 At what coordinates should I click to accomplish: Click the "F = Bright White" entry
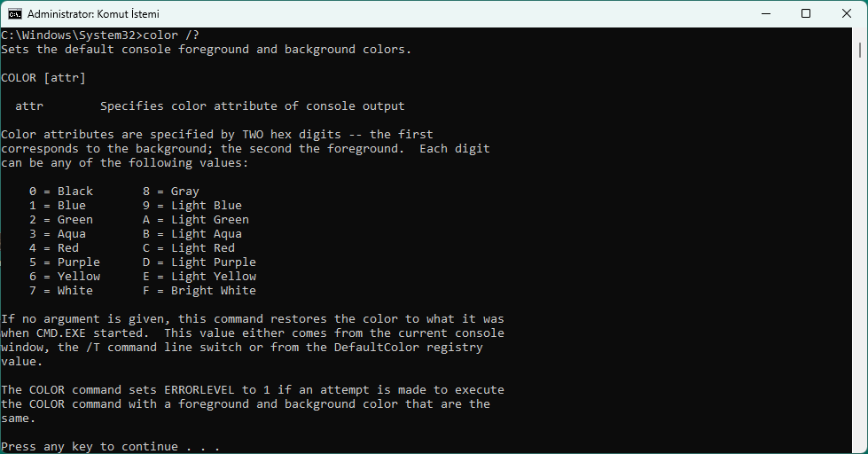pyautogui.click(x=199, y=291)
